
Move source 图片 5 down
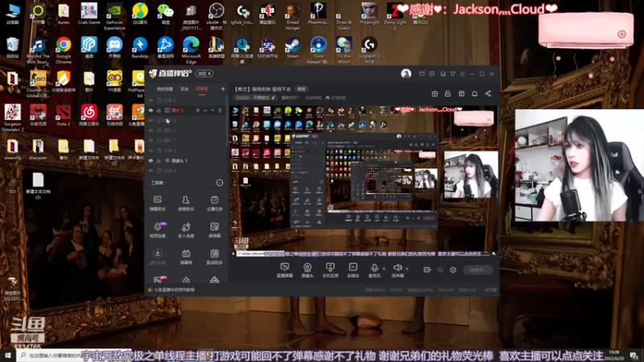click(x=213, y=110)
